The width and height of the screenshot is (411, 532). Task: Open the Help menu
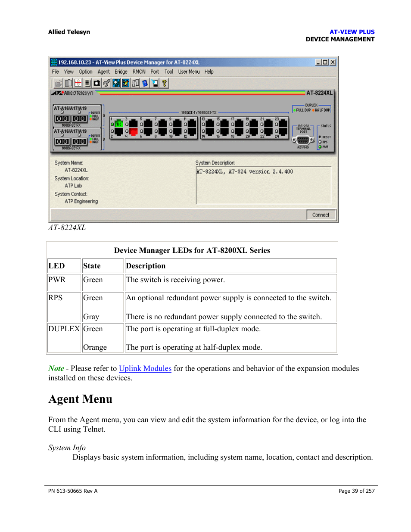tap(209, 72)
